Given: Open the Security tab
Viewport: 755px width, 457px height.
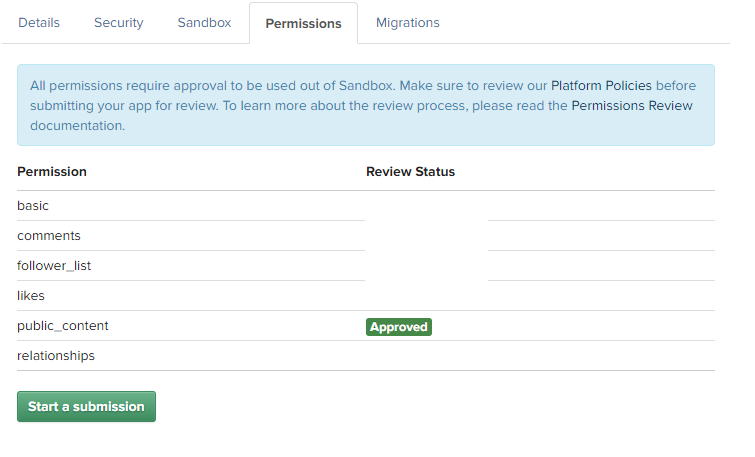Looking at the screenshot, I should point(118,23).
